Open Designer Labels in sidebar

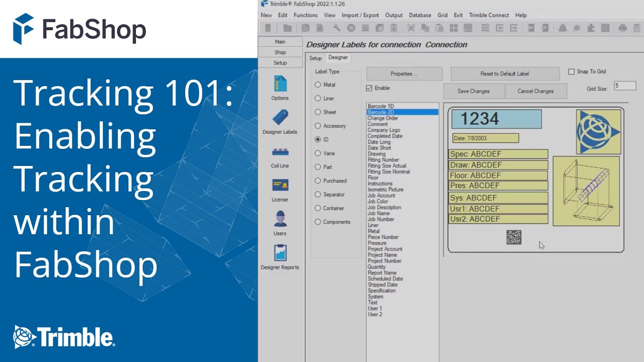[x=280, y=122]
